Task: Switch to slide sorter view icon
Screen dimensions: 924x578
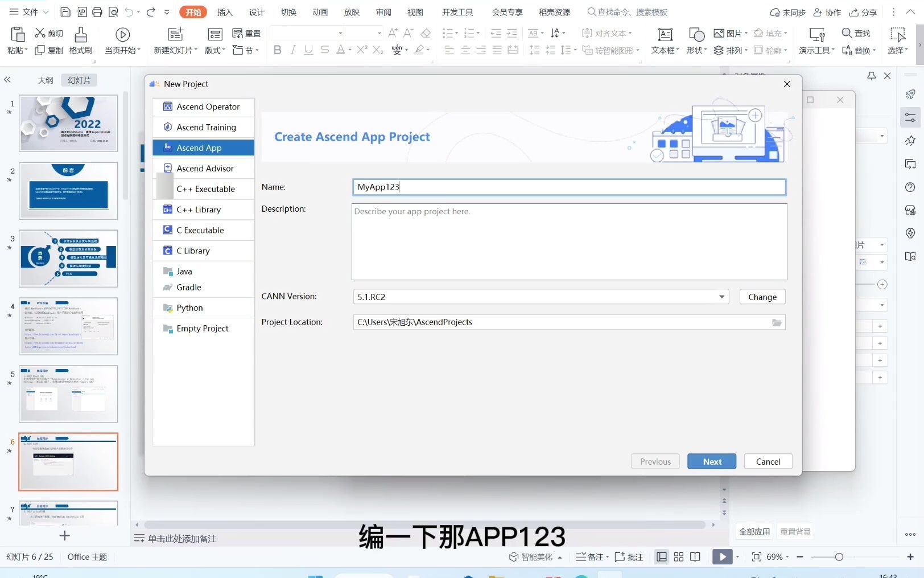Action: (678, 557)
